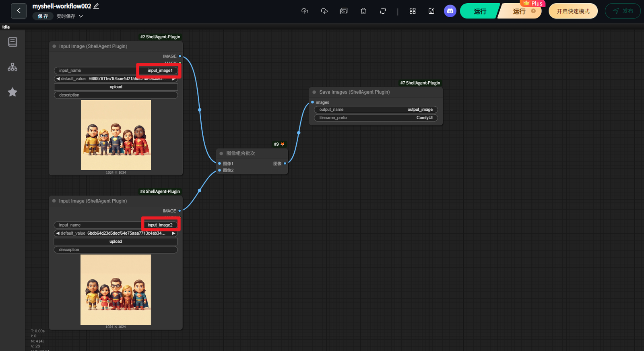Edit the workflow name with pencil icon
Viewport: 644px width, 351px height.
point(96,6)
